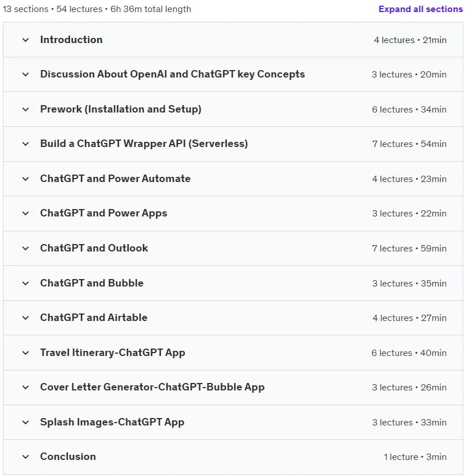
Task: Open the ChatGPT and Outlook section title
Action: [x=94, y=248]
